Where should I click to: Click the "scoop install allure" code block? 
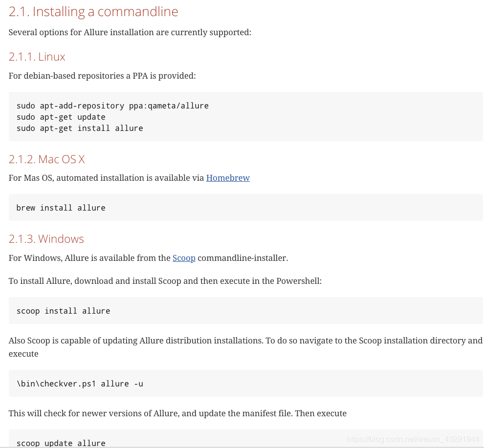point(64,311)
